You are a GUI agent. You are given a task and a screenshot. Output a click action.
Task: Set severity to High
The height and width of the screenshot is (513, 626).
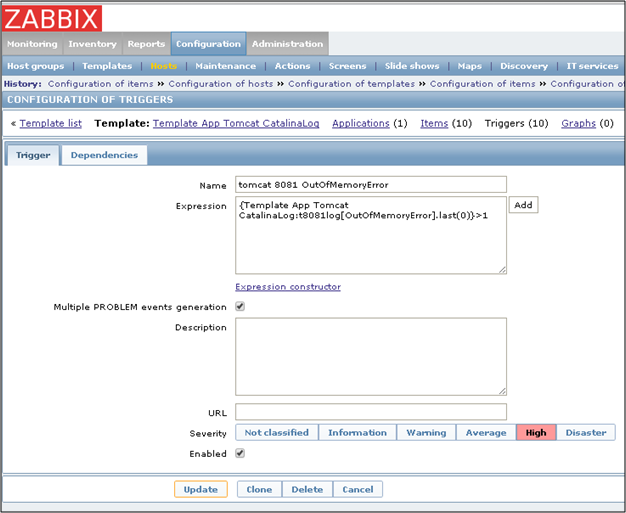tap(536, 432)
